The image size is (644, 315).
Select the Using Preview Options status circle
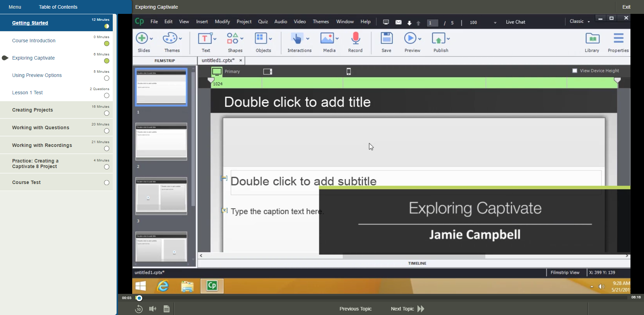[x=107, y=78]
